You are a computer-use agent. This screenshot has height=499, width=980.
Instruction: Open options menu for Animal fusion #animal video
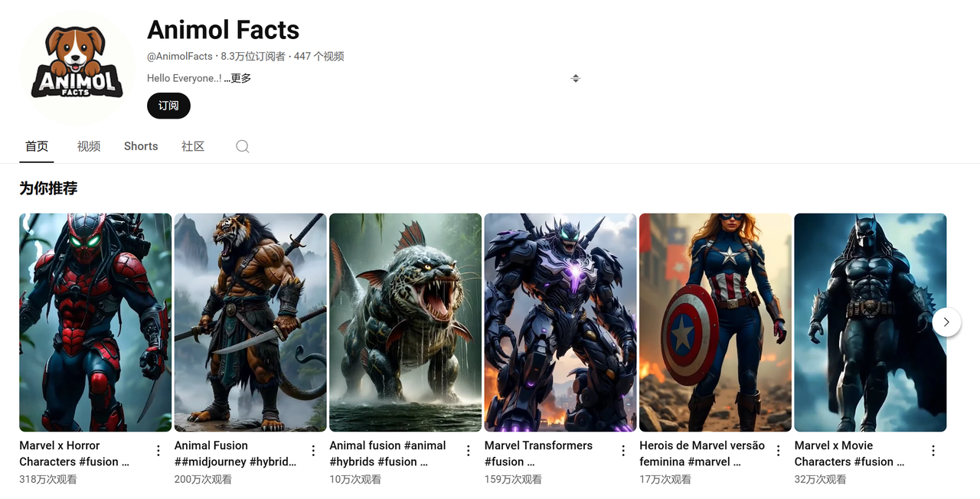point(469,451)
